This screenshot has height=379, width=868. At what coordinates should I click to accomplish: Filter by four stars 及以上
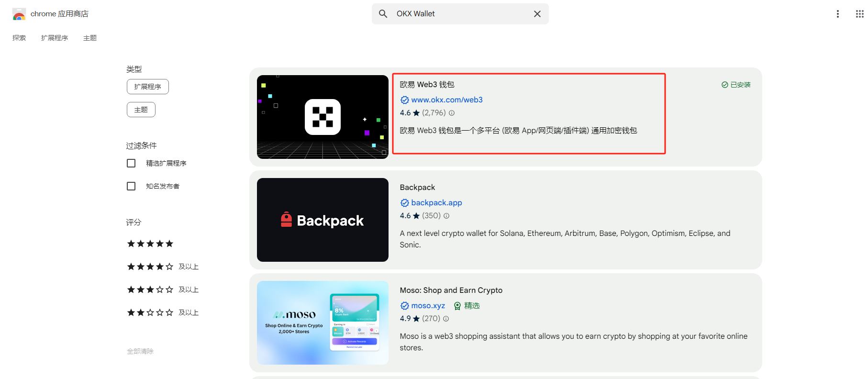163,267
